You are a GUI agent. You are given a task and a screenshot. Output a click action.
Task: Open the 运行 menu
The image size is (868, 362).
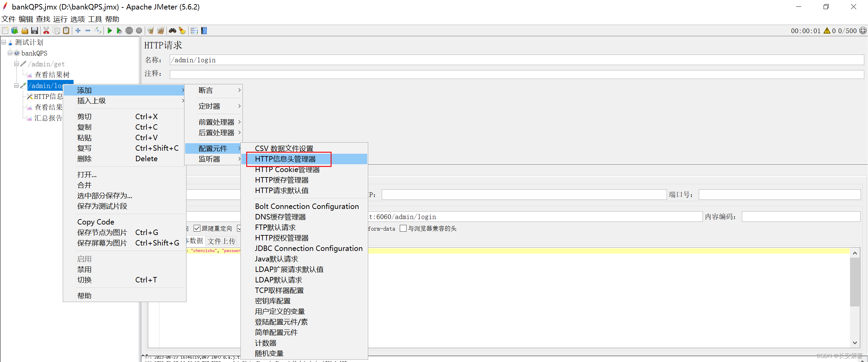(x=60, y=19)
